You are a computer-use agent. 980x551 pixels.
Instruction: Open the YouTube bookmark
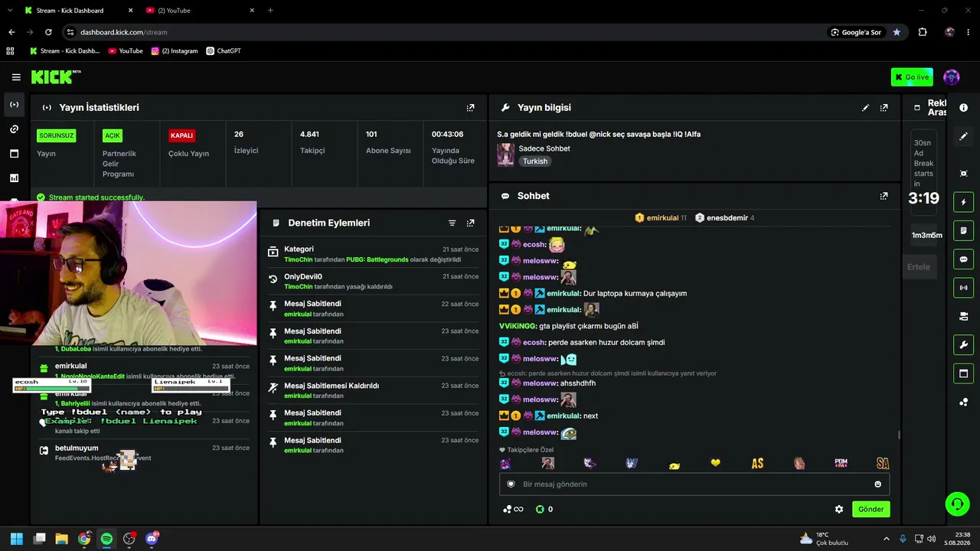point(126,51)
